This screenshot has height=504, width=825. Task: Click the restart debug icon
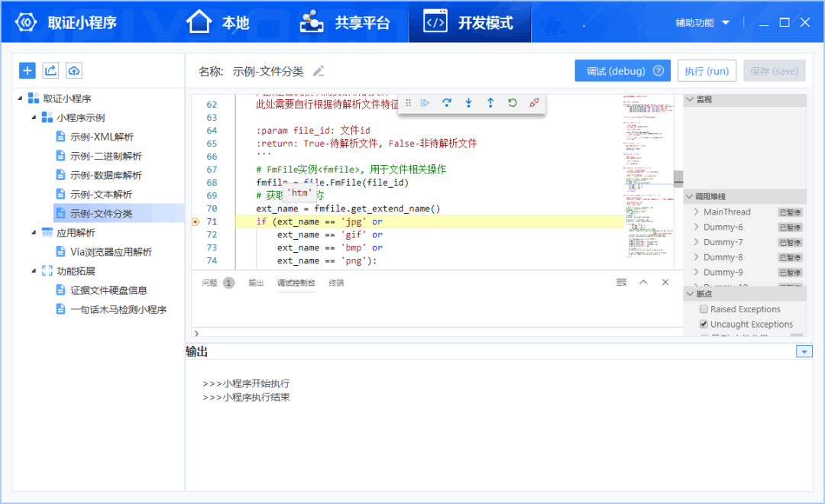pos(512,103)
